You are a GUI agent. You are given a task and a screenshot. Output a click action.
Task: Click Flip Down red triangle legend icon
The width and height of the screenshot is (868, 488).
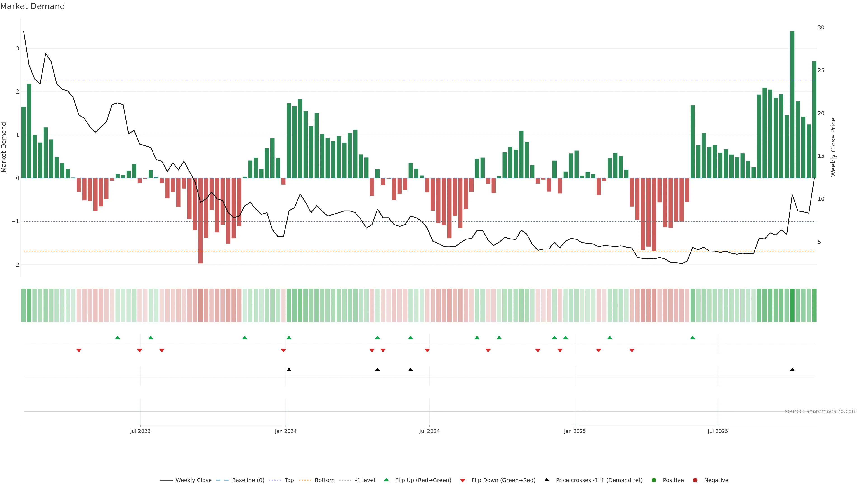[463, 481]
